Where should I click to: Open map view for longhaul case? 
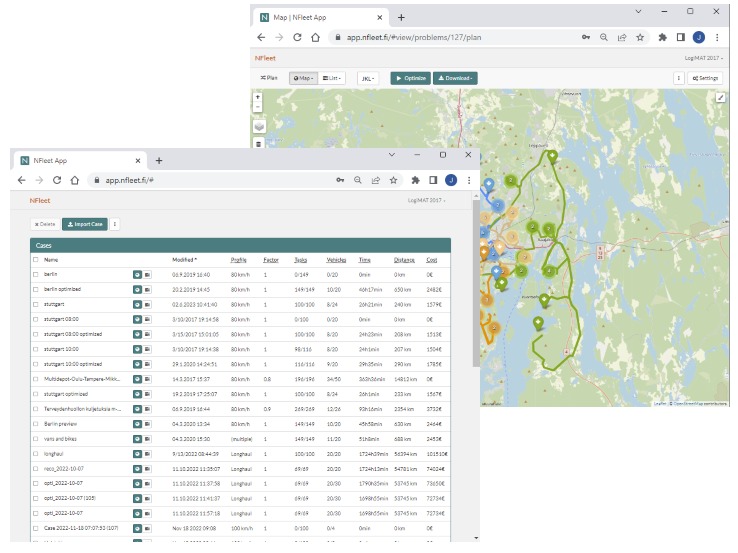click(x=137, y=454)
